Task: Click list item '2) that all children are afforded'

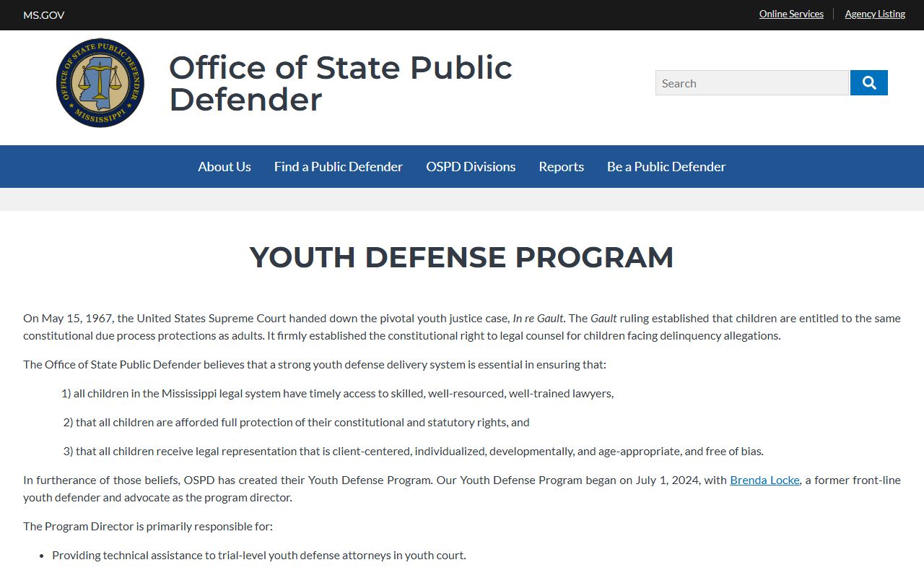Action: (x=296, y=422)
